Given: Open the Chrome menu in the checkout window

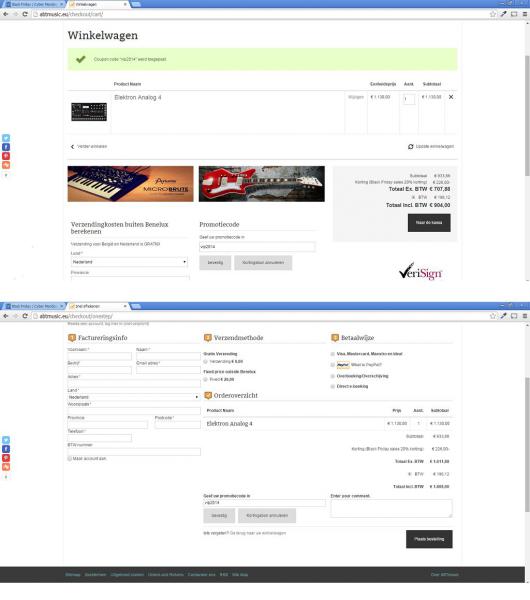Looking at the screenshot, I should pyautogui.click(x=525, y=316).
